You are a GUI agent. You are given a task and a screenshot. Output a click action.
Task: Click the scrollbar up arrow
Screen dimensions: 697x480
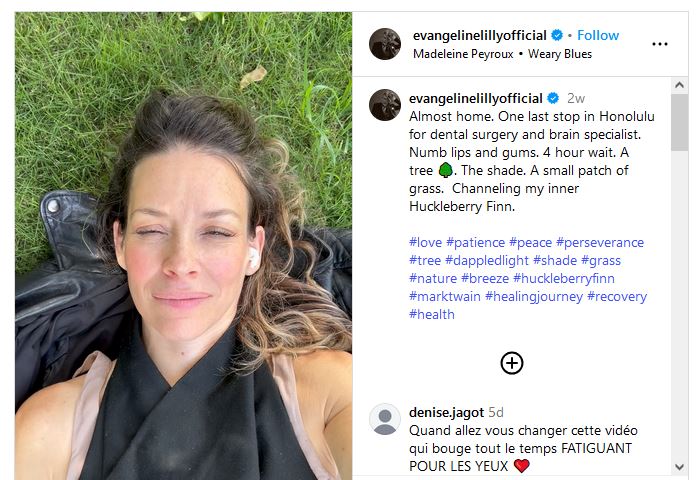coord(679,85)
